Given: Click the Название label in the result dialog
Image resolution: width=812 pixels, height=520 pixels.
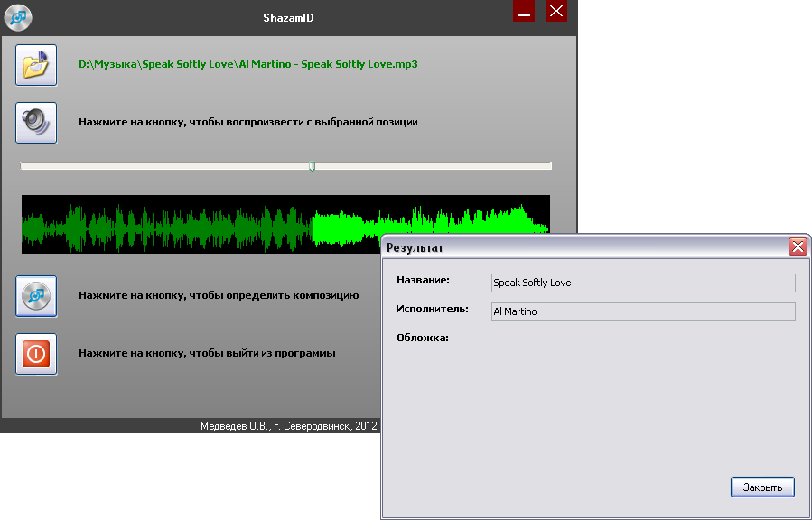Looking at the screenshot, I should (423, 281).
